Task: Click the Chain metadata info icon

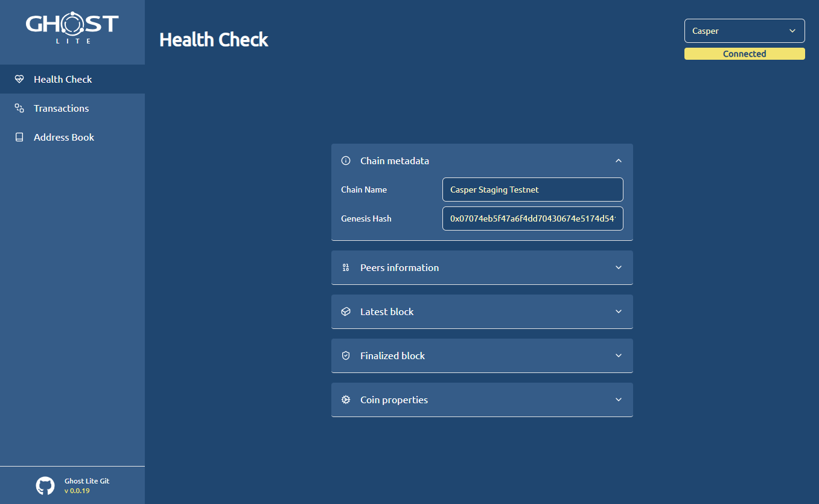Action: (346, 161)
